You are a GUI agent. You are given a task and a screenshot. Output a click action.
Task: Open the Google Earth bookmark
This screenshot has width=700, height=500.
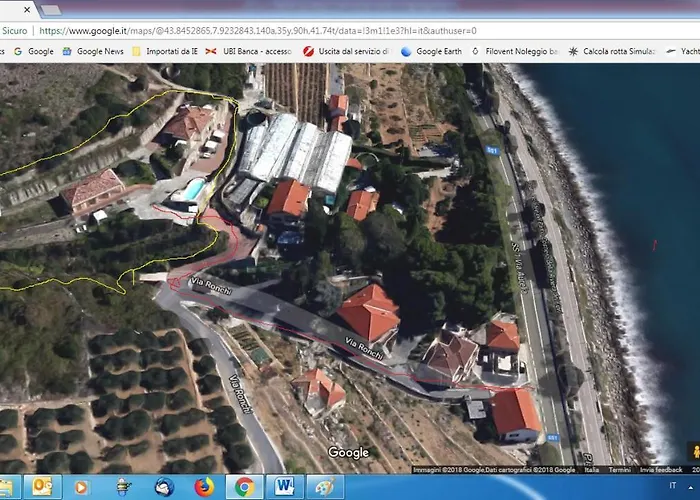point(431,51)
